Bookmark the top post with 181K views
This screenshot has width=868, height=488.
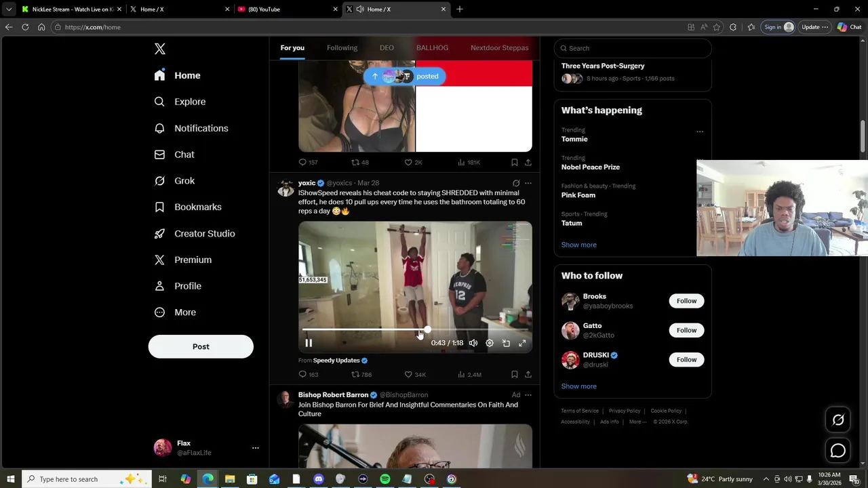pos(515,162)
